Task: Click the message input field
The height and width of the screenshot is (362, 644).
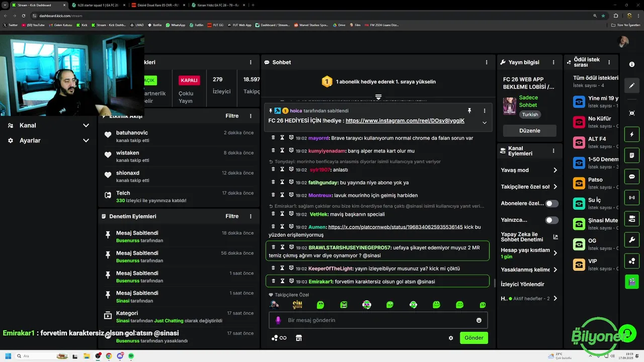Action: pyautogui.click(x=378, y=320)
